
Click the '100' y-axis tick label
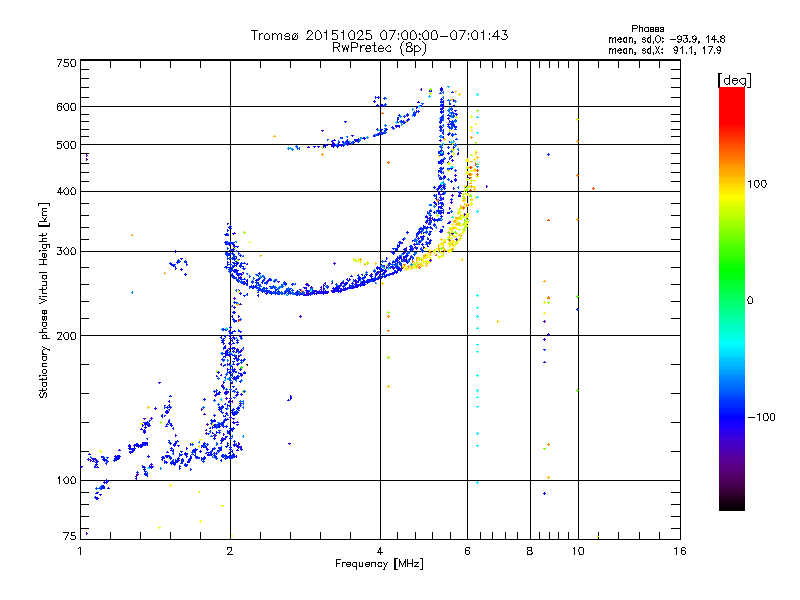[66, 481]
